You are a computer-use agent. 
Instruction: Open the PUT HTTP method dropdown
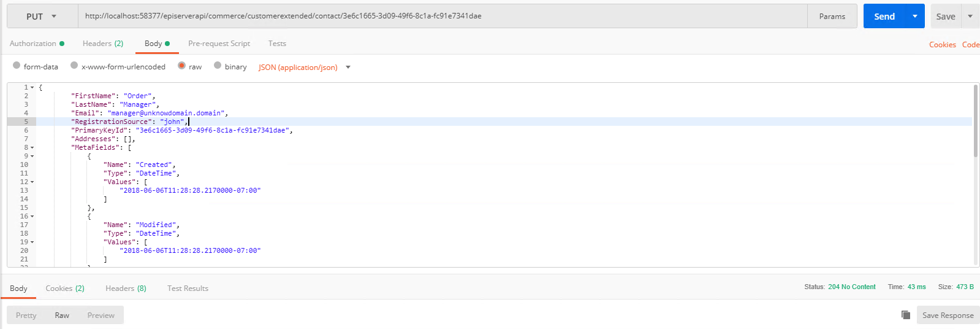pos(42,17)
